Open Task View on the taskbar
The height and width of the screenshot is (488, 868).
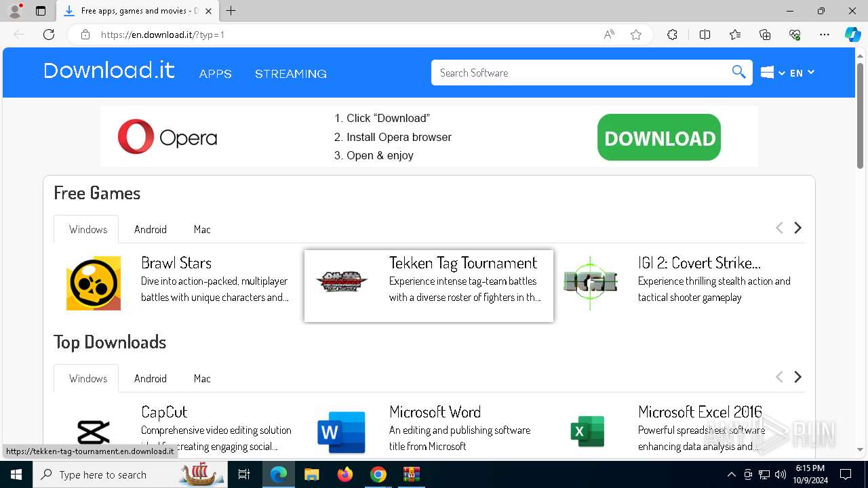coord(245,474)
